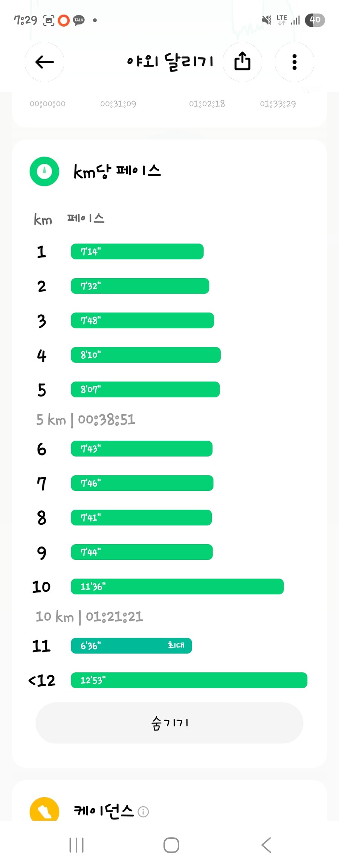The image size is (339, 868).
Task: Tap the Android recent apps icon
Action: click(x=76, y=845)
